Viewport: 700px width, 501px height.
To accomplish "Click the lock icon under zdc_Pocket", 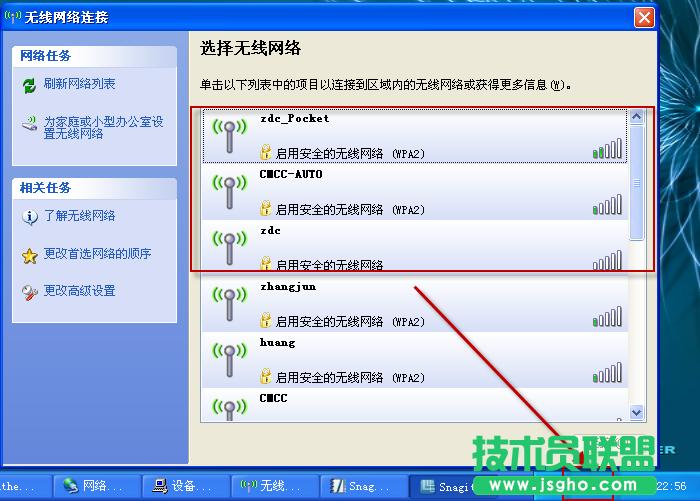I will [x=266, y=152].
